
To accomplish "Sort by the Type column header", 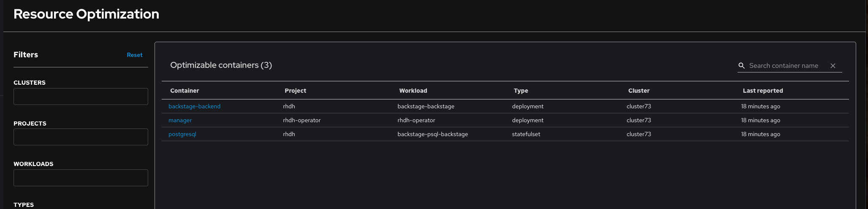I will (x=521, y=91).
